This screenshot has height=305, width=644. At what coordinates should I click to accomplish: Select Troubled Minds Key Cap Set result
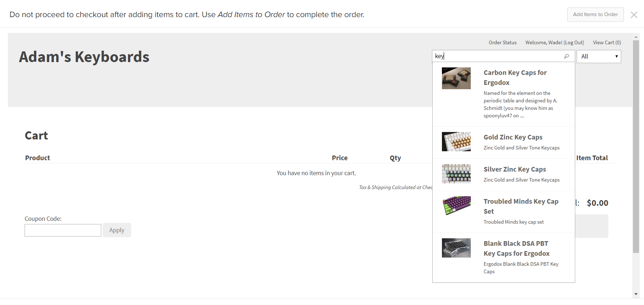[x=521, y=206]
